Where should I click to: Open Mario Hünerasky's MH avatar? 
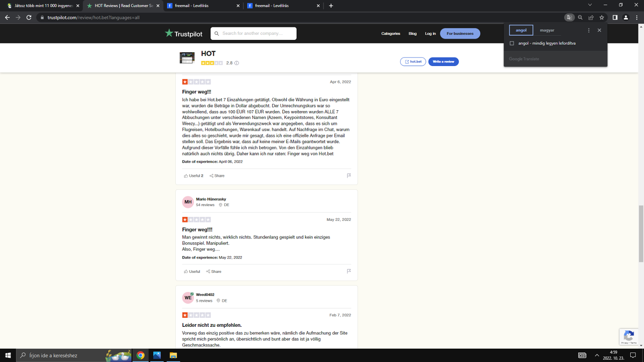(x=188, y=202)
